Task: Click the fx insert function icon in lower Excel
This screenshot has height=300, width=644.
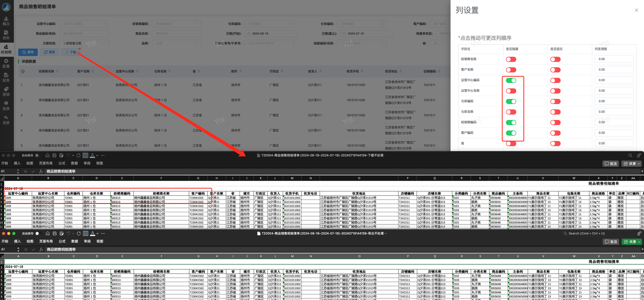Action: click(x=41, y=249)
